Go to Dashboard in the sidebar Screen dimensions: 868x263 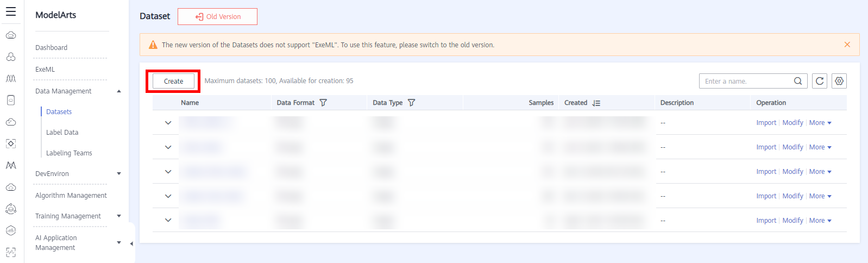(x=51, y=48)
